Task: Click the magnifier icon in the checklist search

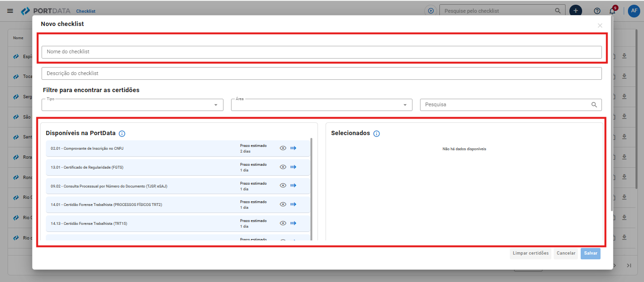Action: tap(558, 11)
